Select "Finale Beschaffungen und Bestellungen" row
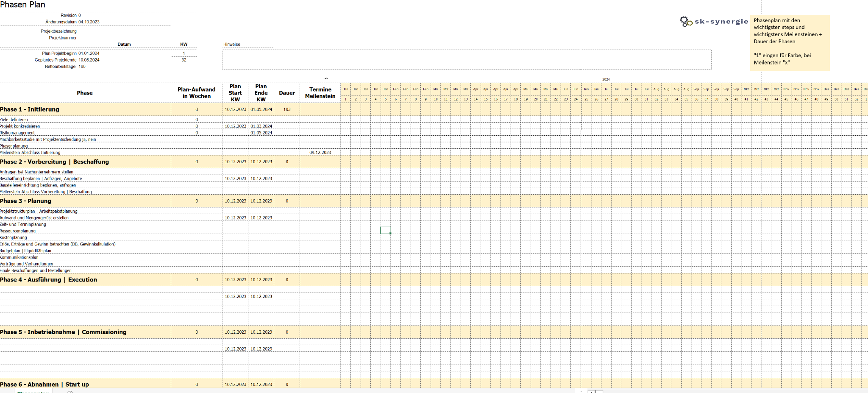Screen dimensions: 868x393 (36, 270)
